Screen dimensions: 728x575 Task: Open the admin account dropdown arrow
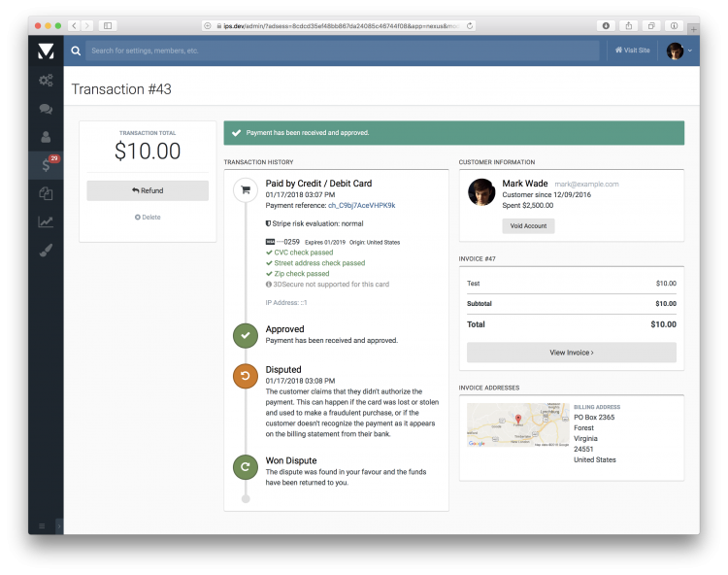point(690,51)
